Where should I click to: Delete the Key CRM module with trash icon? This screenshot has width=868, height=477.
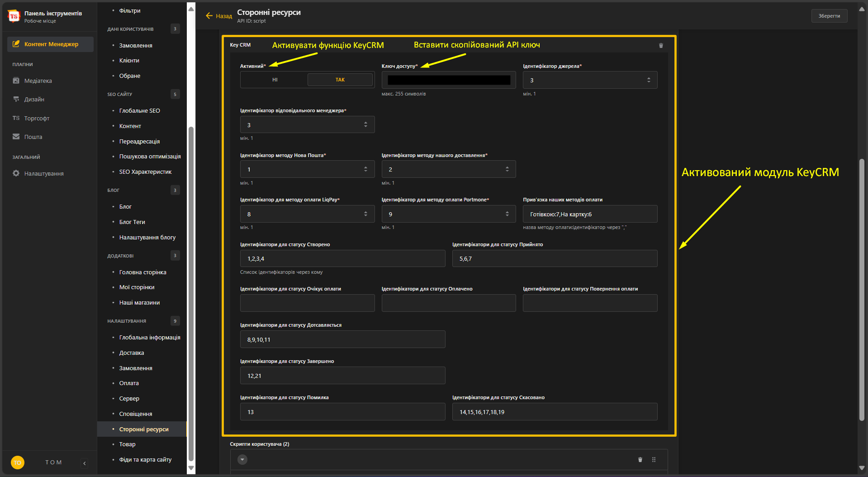(x=661, y=45)
